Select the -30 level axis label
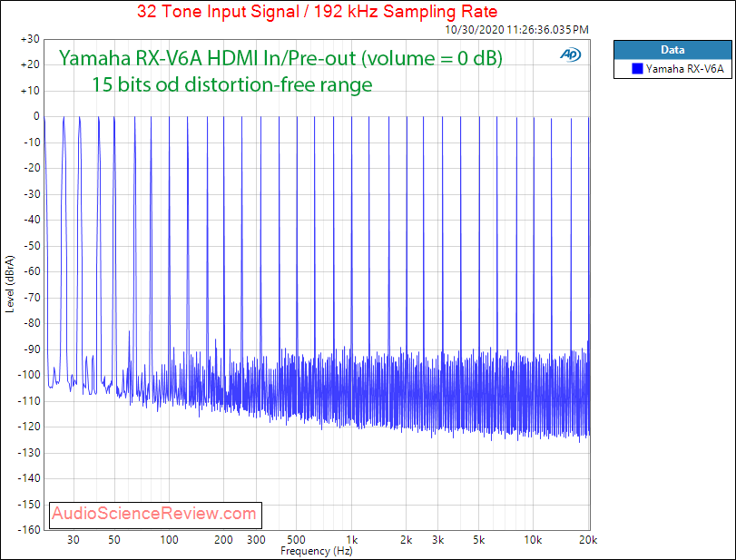 point(32,194)
